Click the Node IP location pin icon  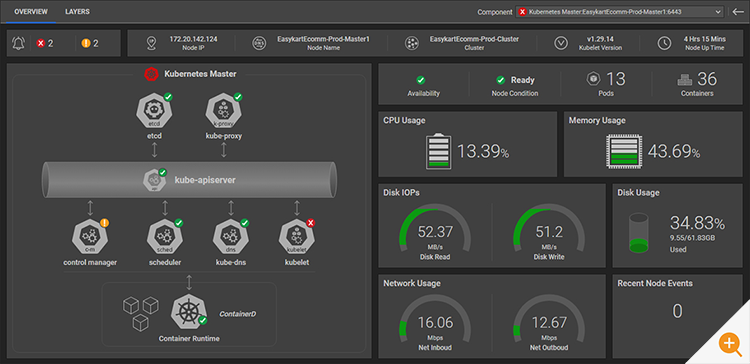pos(151,44)
